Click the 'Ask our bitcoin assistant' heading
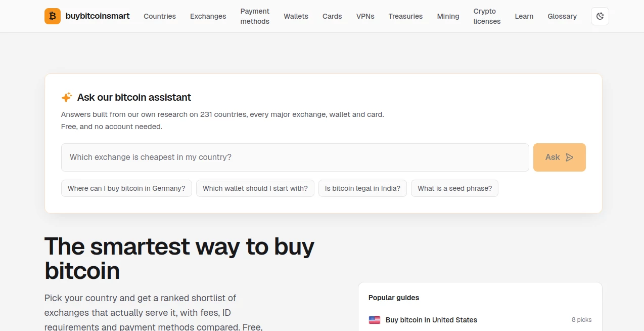This screenshot has height=331, width=644. pyautogui.click(x=134, y=97)
